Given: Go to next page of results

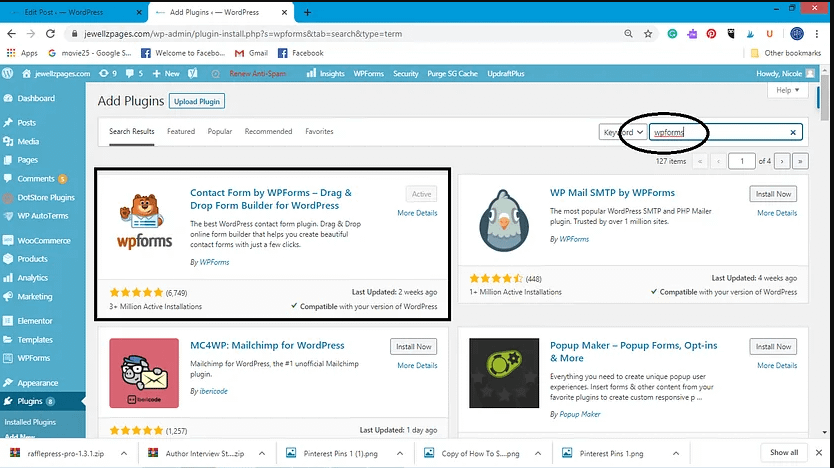Looking at the screenshot, I should [x=782, y=161].
